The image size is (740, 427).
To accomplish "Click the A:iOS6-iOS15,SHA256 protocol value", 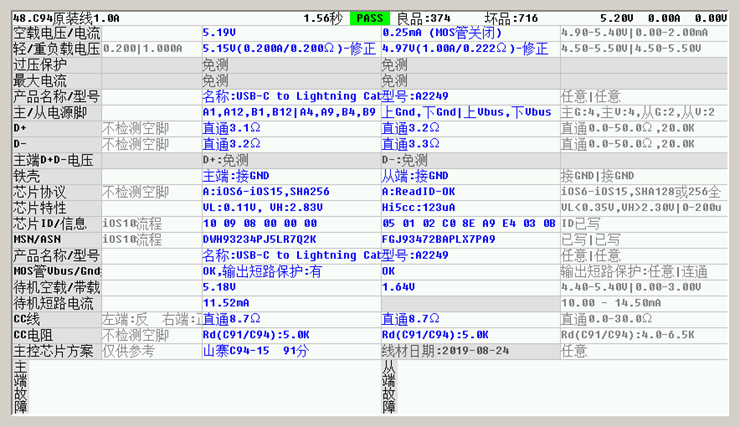I will coord(266,193).
